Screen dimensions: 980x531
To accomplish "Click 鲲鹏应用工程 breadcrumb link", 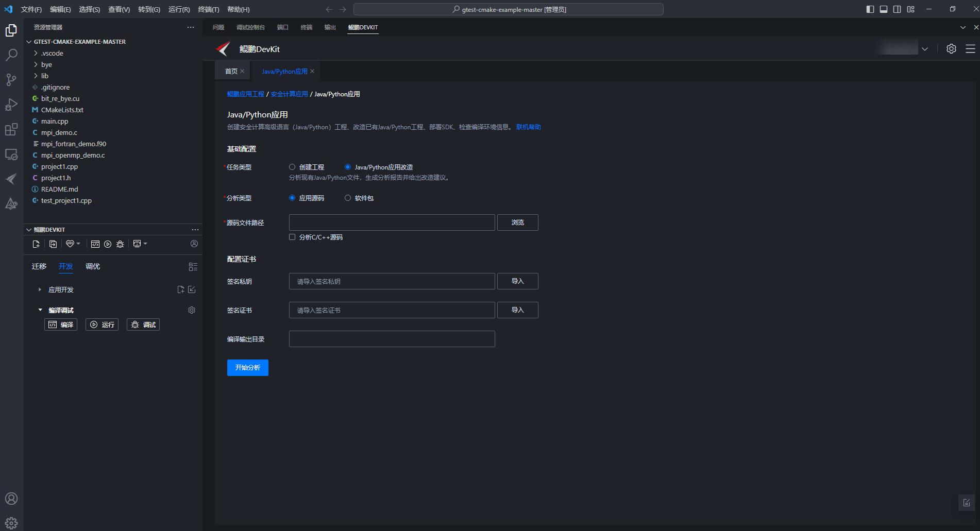I will 246,94.
